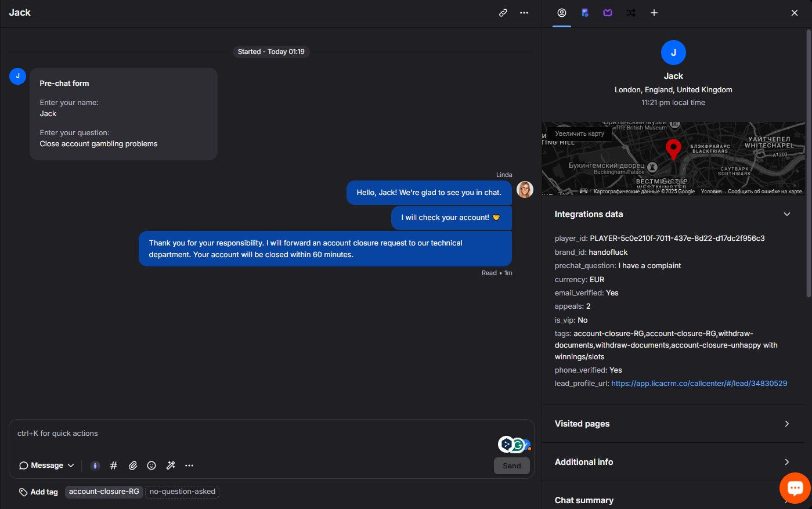Viewport: 812px width, 509px height.
Task: Click the Add tag button
Action: pos(38,492)
